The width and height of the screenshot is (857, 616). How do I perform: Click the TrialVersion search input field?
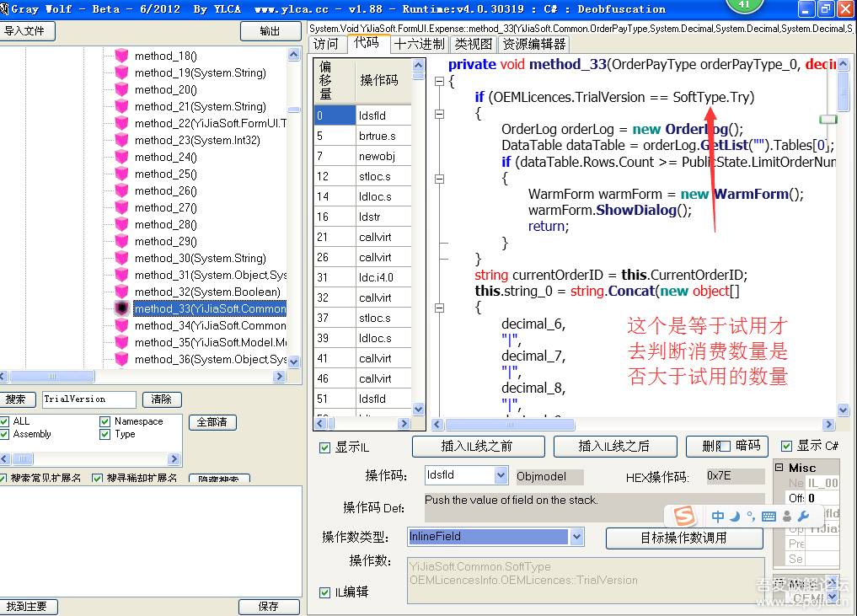point(88,399)
